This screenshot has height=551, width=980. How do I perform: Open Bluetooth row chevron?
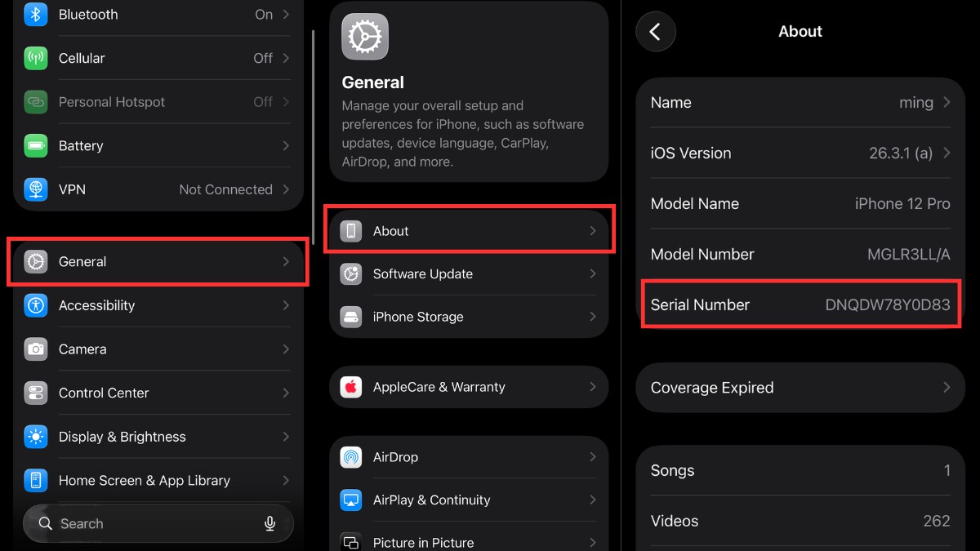click(x=286, y=15)
